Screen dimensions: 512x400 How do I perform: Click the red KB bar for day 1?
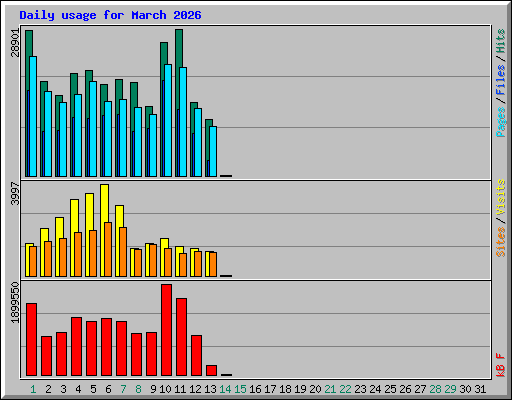[x=31, y=339]
